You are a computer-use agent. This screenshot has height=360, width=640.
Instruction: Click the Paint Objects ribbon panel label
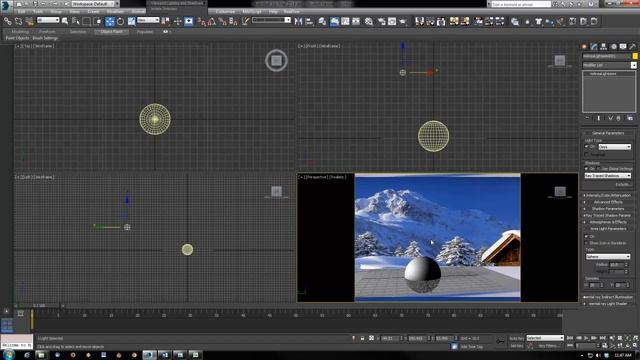[17, 38]
